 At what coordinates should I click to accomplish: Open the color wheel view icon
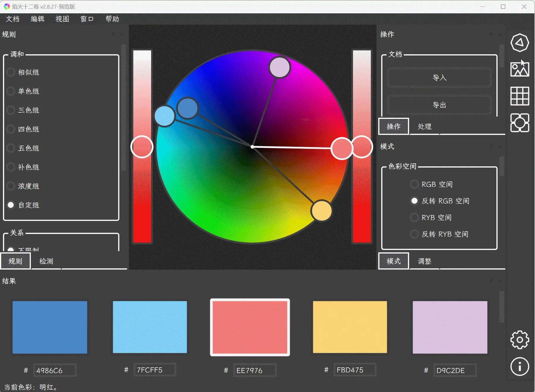(x=520, y=43)
